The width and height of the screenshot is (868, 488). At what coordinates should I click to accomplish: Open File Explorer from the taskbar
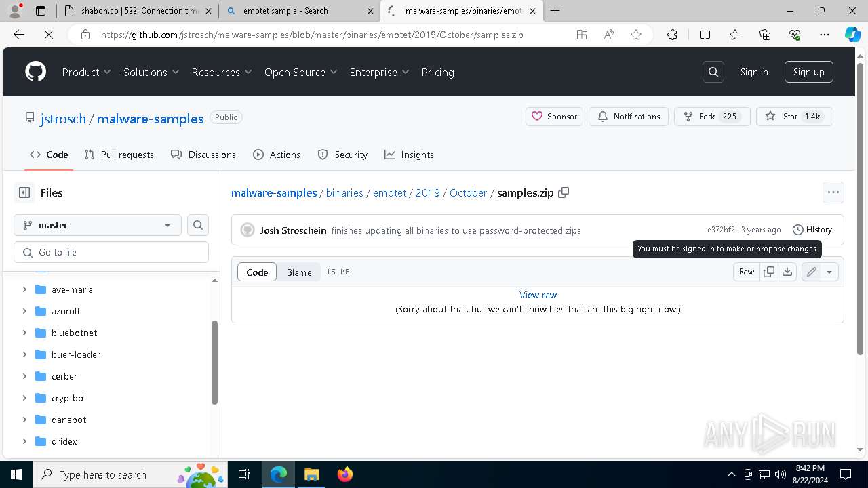coord(311,474)
